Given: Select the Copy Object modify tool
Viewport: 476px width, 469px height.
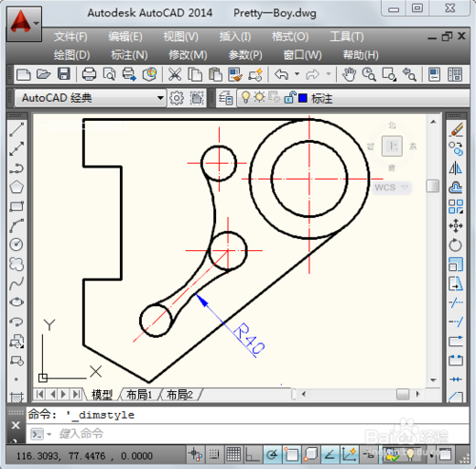Looking at the screenshot, I should 456,148.
